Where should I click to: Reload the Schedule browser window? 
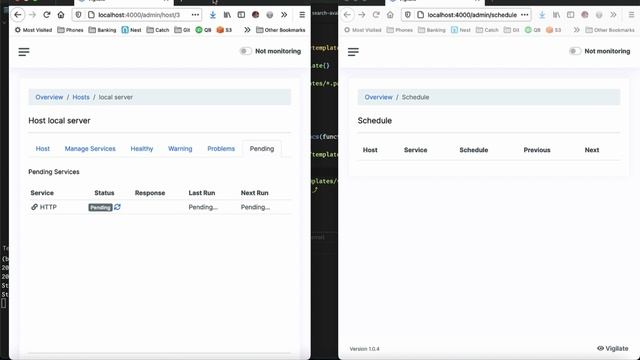(376, 15)
